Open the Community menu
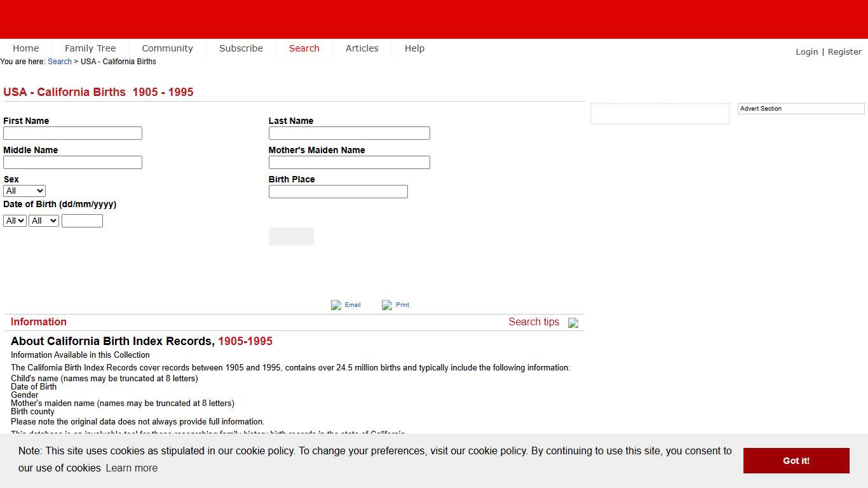 [167, 48]
